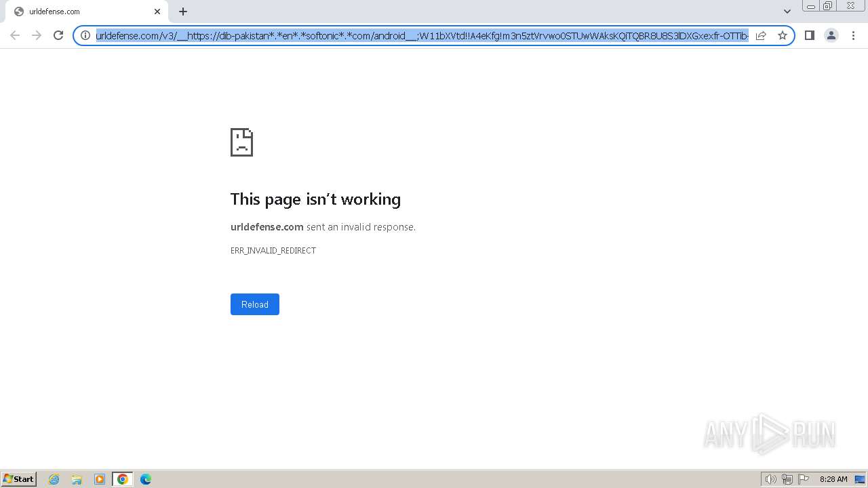Click the show desktop tray icon
868x488 pixels.
pos(860,479)
